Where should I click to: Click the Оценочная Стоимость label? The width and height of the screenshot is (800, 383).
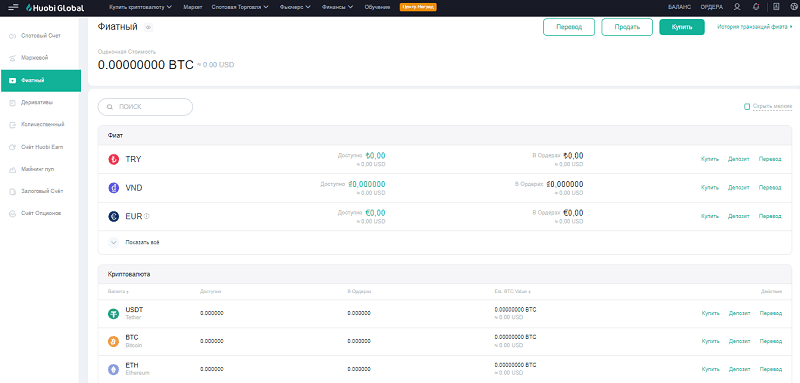(127, 52)
